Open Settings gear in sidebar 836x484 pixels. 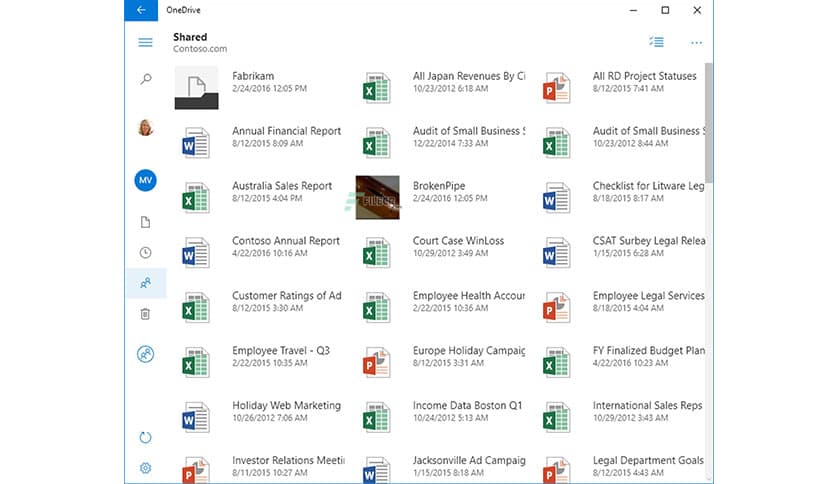[145, 468]
